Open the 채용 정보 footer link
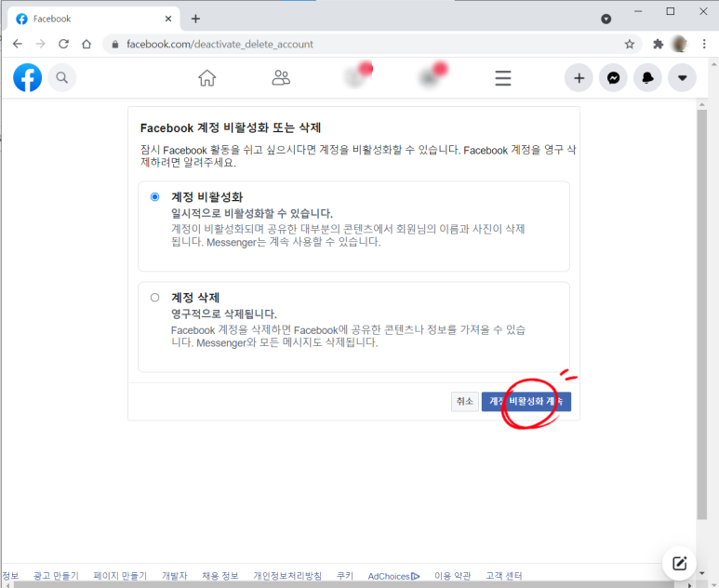719x588 pixels. 220,576
